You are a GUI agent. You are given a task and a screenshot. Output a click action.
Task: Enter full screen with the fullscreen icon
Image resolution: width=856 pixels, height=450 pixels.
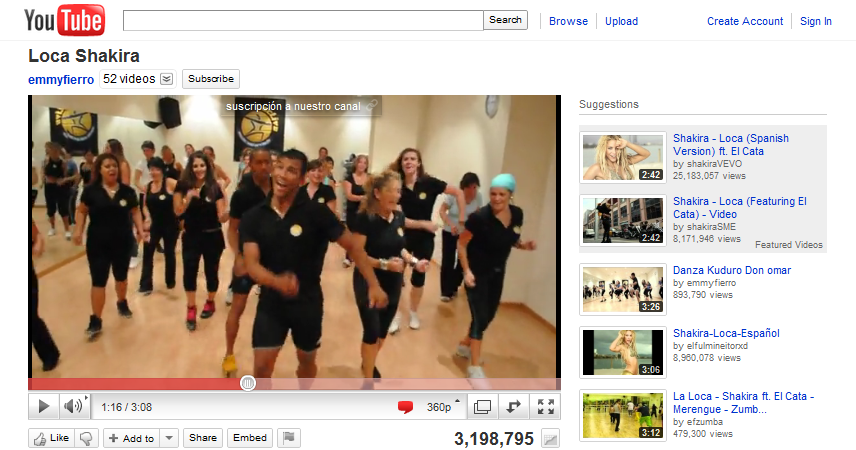pyautogui.click(x=545, y=406)
